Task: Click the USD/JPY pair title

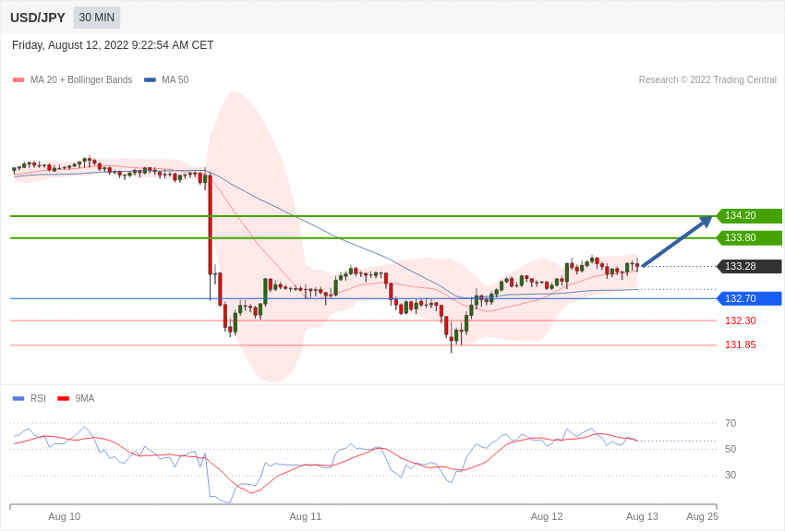Action: click(x=38, y=18)
